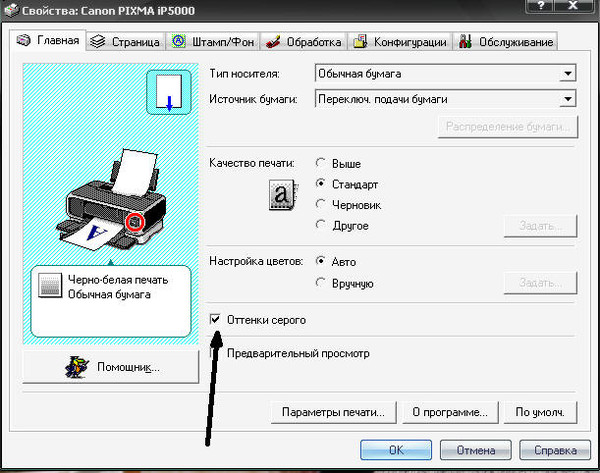Image resolution: width=600 pixels, height=473 pixels.
Task: Open the Главная tab
Action: 48,40
